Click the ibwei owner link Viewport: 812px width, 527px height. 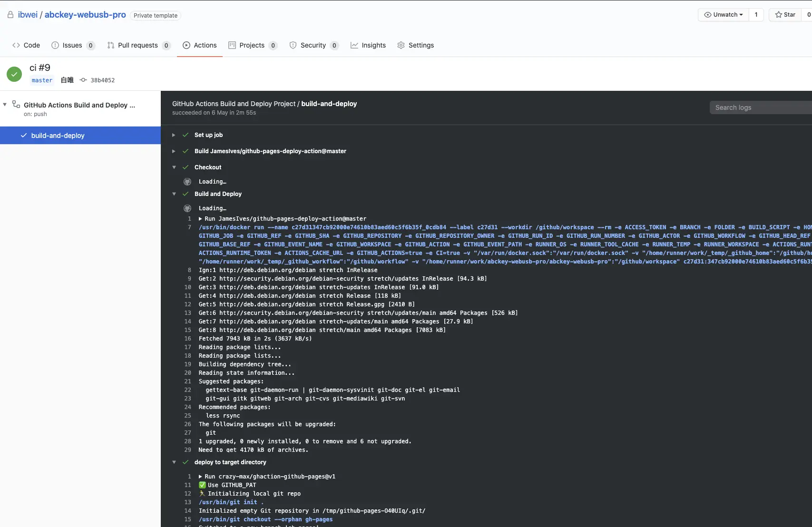pyautogui.click(x=28, y=15)
